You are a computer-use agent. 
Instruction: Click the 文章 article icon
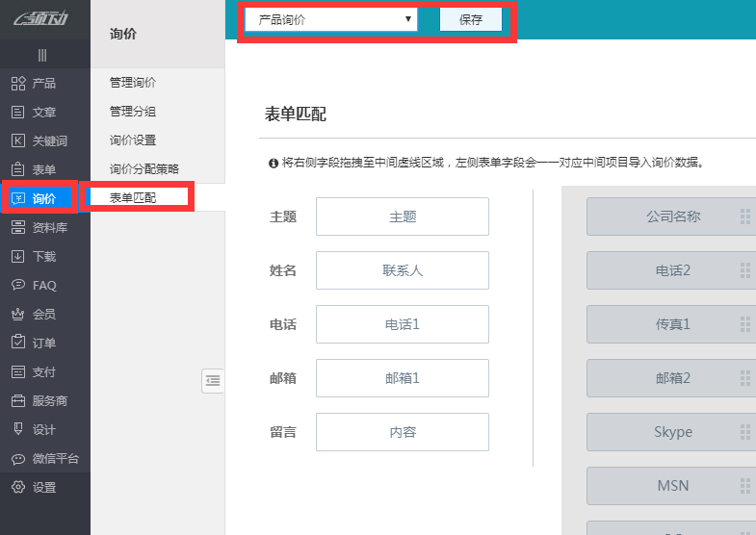(x=17, y=113)
